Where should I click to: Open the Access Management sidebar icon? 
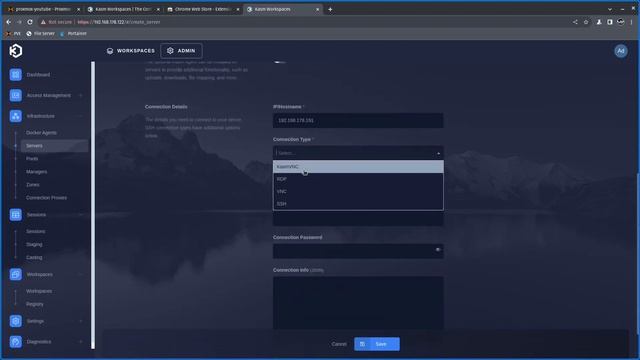click(x=16, y=95)
